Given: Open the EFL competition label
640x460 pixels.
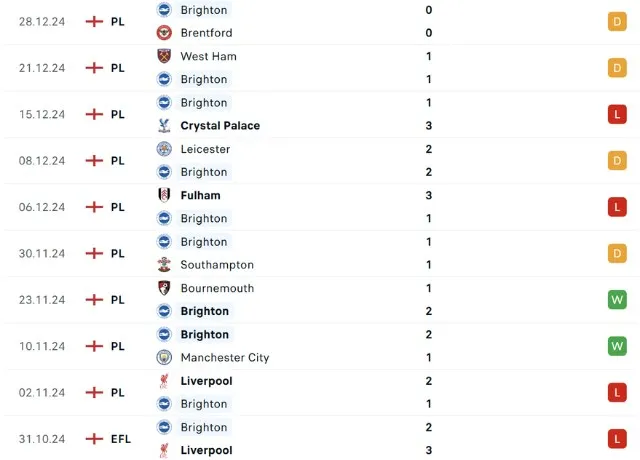Looking at the screenshot, I should (x=121, y=438).
